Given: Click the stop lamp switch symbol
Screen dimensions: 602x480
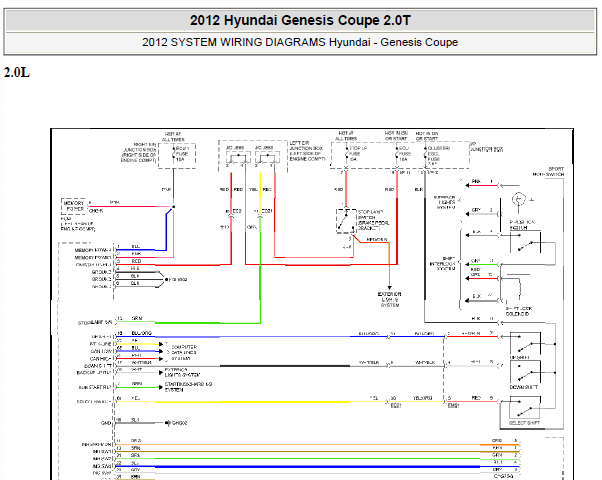Looking at the screenshot, I should click(346, 221).
